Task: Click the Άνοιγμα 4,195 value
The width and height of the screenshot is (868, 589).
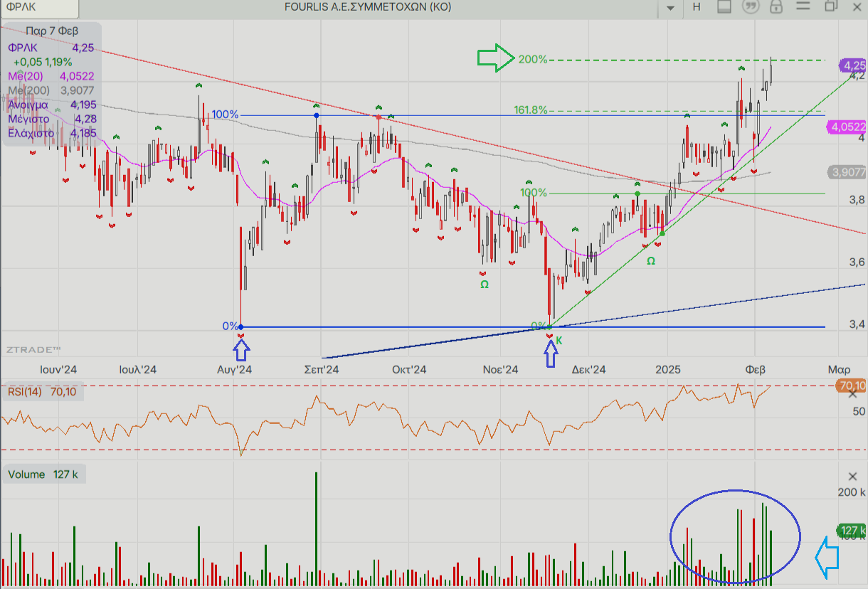Action: (x=51, y=105)
